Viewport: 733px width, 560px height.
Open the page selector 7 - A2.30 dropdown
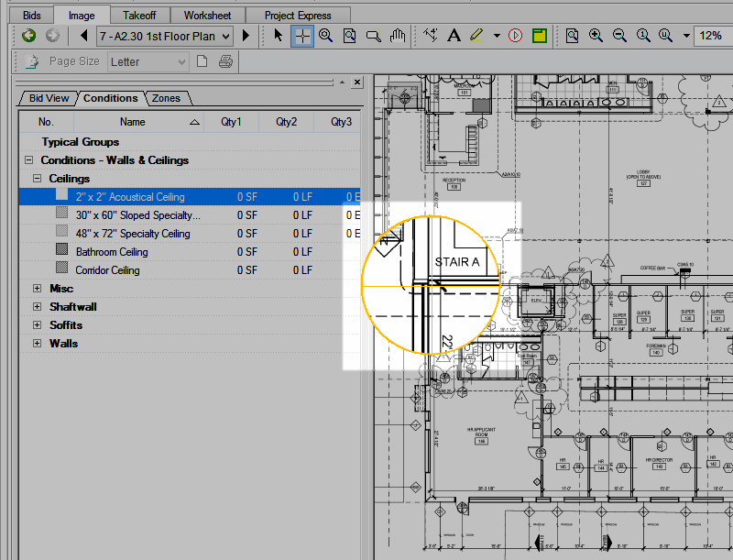point(164,36)
